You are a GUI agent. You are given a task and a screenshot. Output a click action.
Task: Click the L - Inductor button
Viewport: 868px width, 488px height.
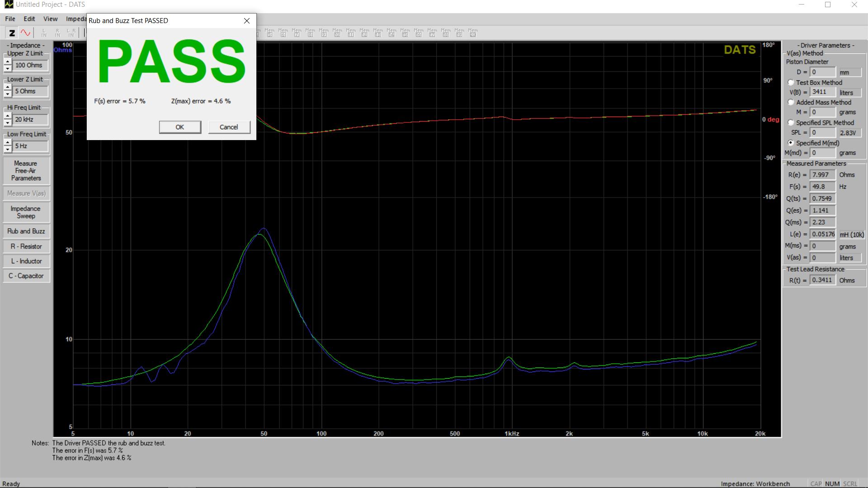tap(26, 261)
